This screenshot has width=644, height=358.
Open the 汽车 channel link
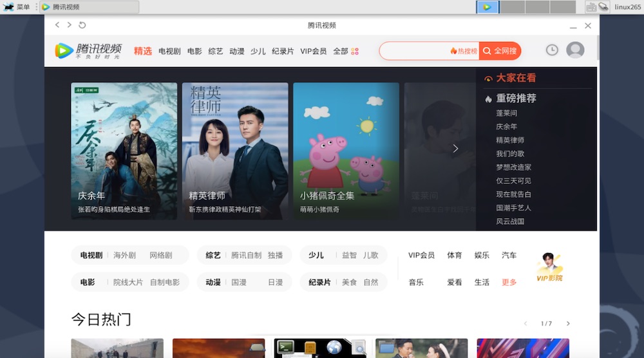pos(509,256)
